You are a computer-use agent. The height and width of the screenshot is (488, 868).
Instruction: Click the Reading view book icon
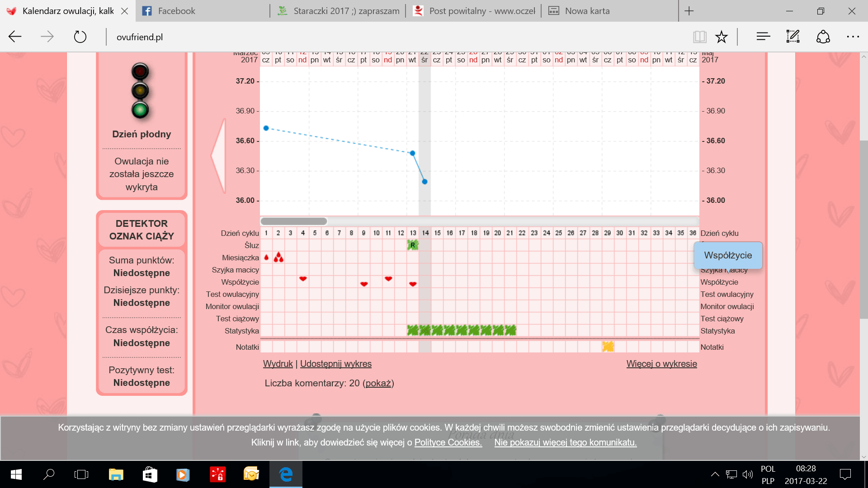[x=699, y=37]
